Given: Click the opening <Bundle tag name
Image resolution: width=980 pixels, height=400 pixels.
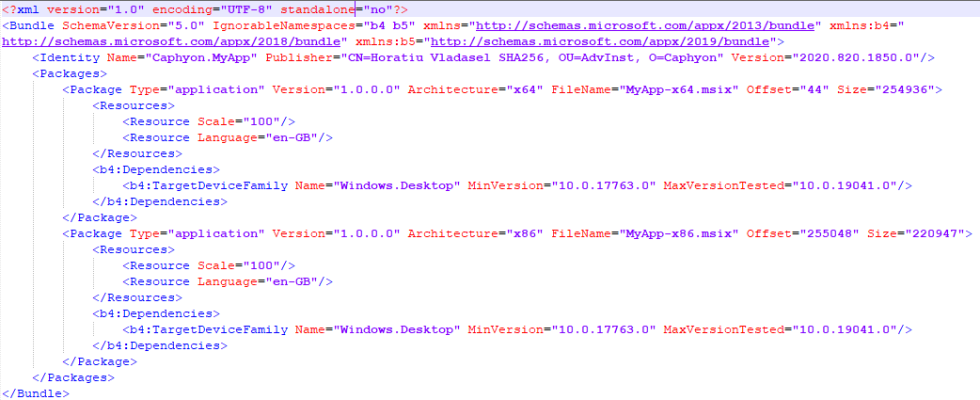Looking at the screenshot, I should tap(28, 26).
